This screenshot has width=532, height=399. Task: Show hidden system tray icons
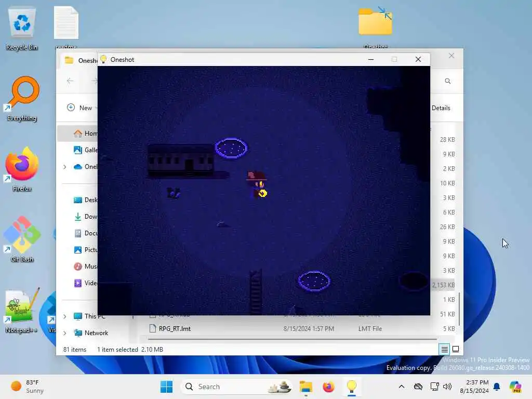tap(402, 387)
